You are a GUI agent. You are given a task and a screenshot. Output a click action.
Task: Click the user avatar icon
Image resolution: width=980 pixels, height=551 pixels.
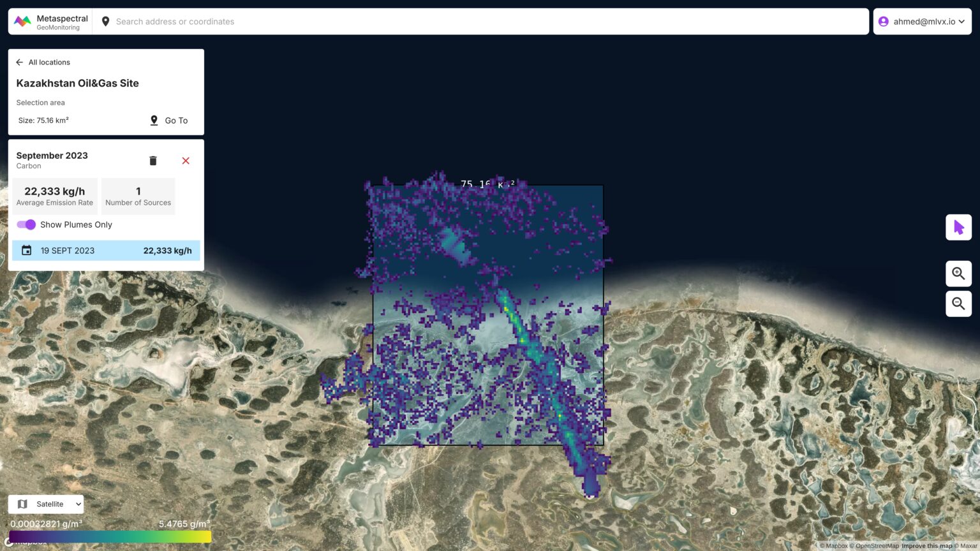[882, 21]
